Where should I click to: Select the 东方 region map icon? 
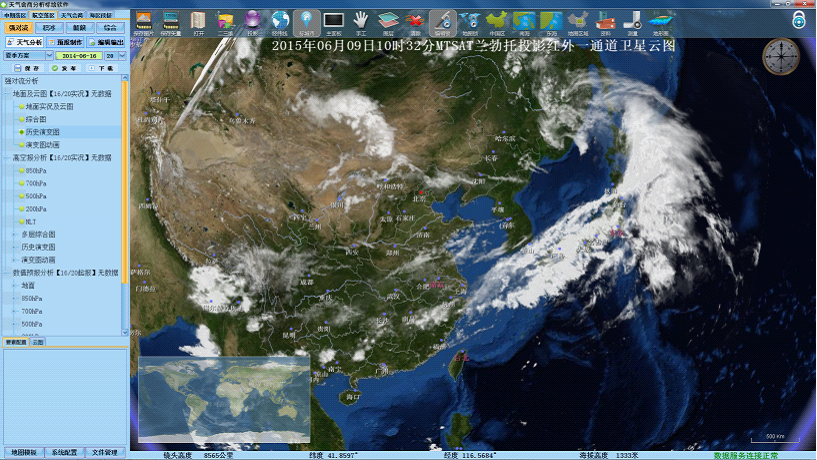pyautogui.click(x=551, y=23)
